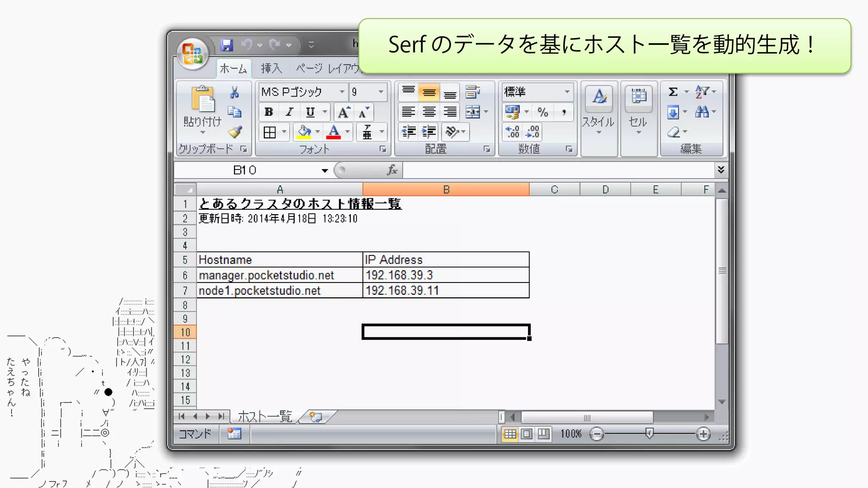Open the font size dropdown
868x488 pixels.
(x=381, y=92)
